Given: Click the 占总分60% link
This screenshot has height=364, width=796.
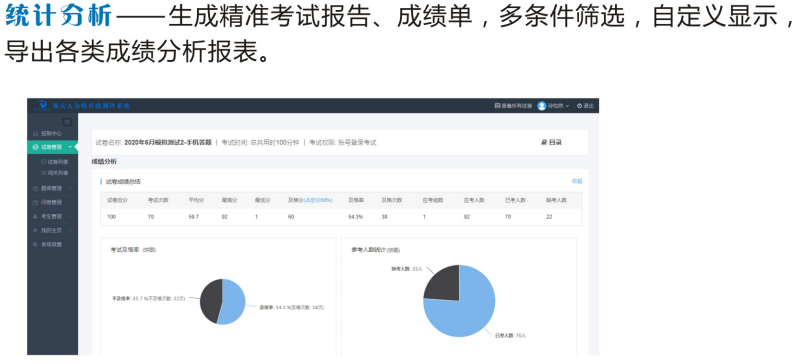Looking at the screenshot, I should coord(318,200).
